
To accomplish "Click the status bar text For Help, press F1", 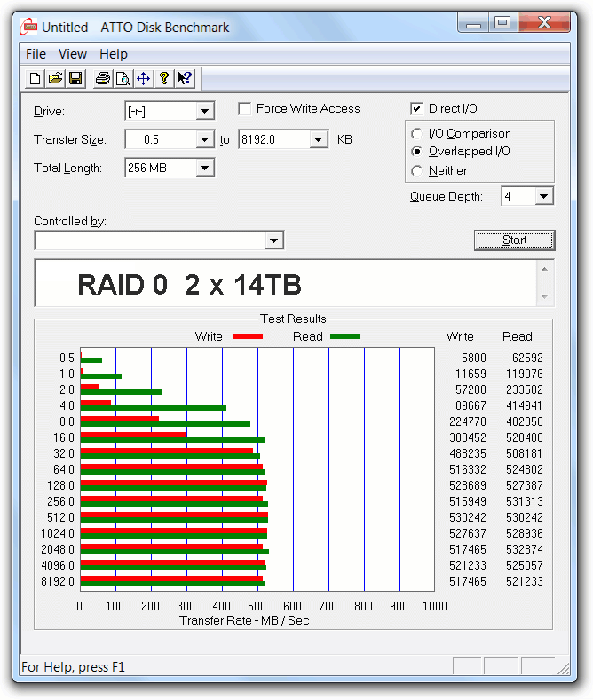I will tap(73, 667).
